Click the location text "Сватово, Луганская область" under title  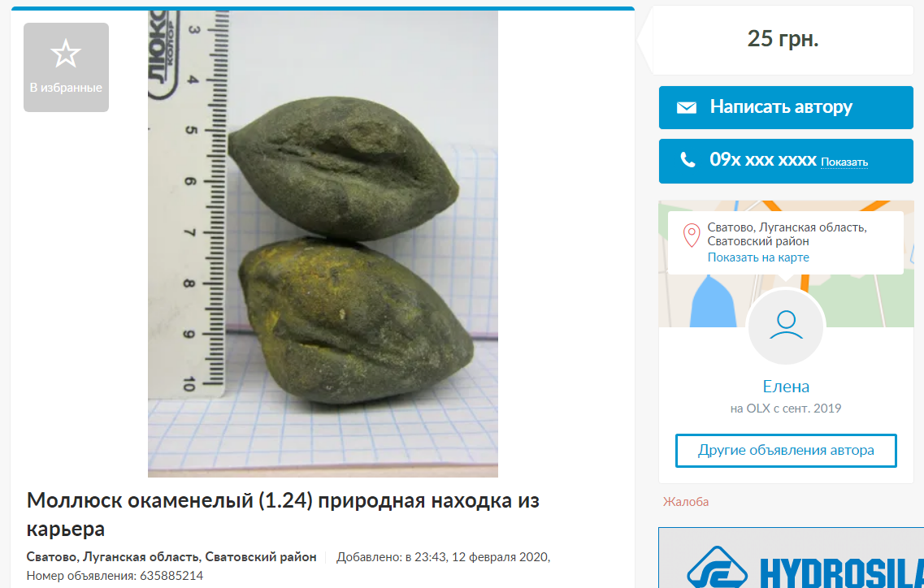click(x=171, y=557)
